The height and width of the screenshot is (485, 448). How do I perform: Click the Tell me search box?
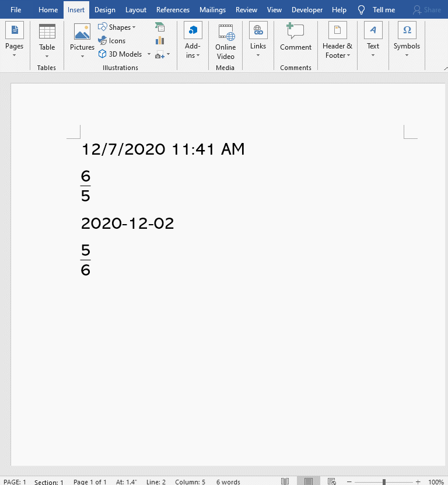[384, 10]
